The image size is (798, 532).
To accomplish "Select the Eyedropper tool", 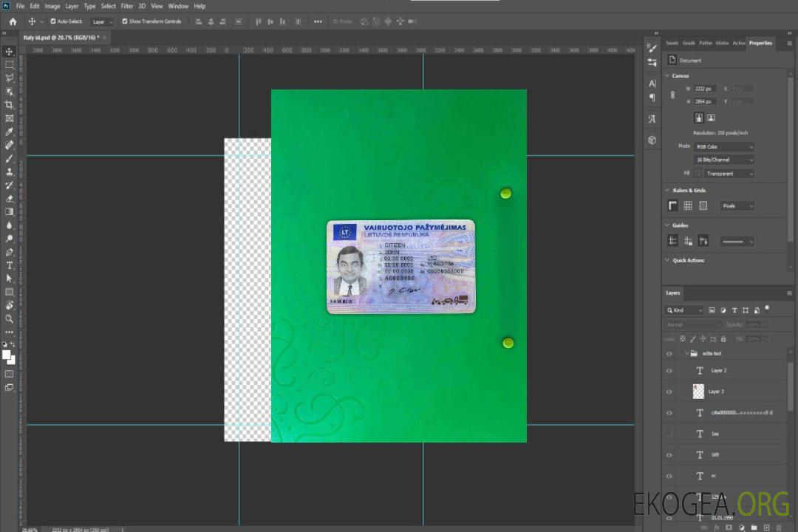I will (9, 132).
